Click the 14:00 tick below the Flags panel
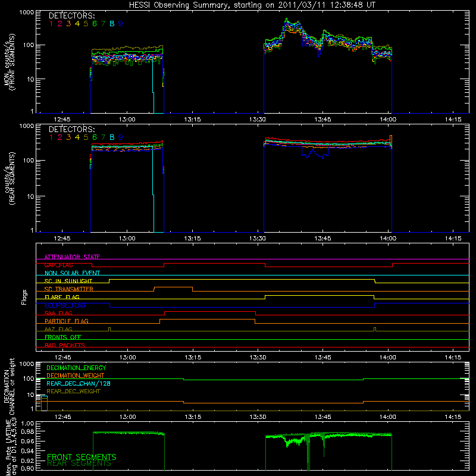This screenshot has width=476, height=476. [388, 358]
